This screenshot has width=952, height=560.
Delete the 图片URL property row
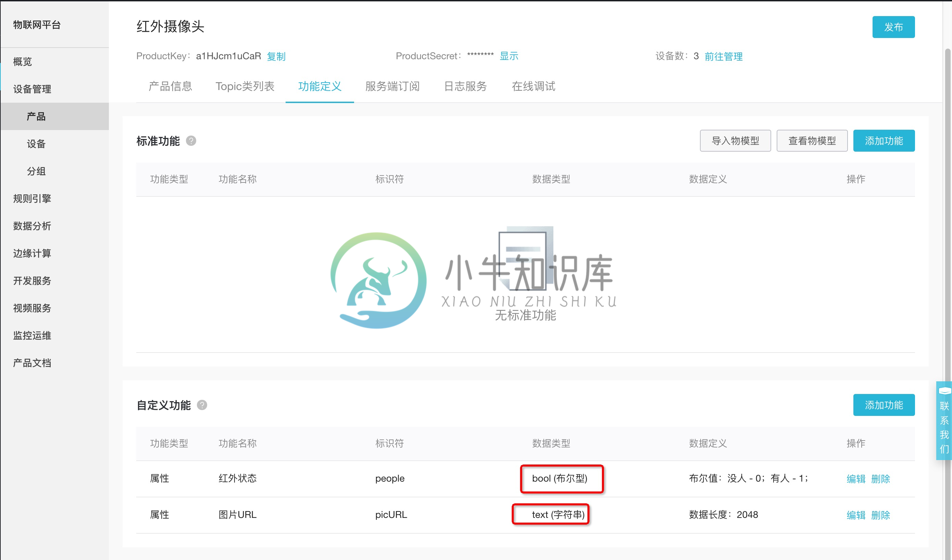click(x=881, y=515)
